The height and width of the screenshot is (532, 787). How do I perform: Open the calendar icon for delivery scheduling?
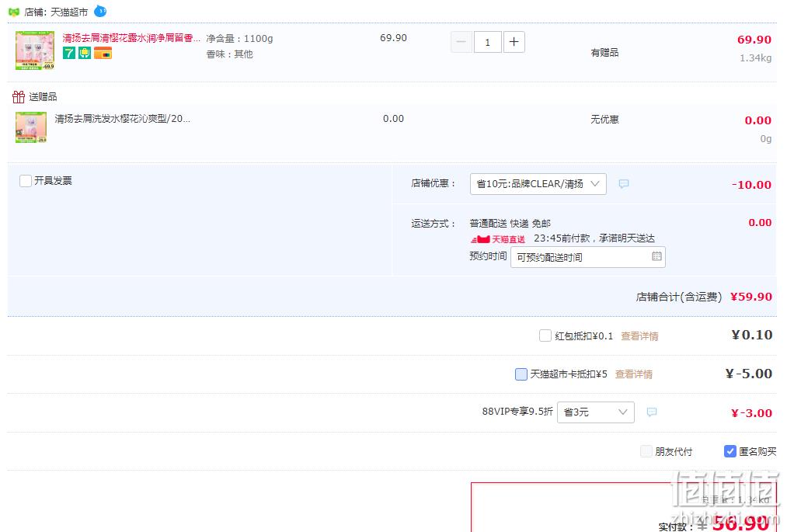(656, 256)
